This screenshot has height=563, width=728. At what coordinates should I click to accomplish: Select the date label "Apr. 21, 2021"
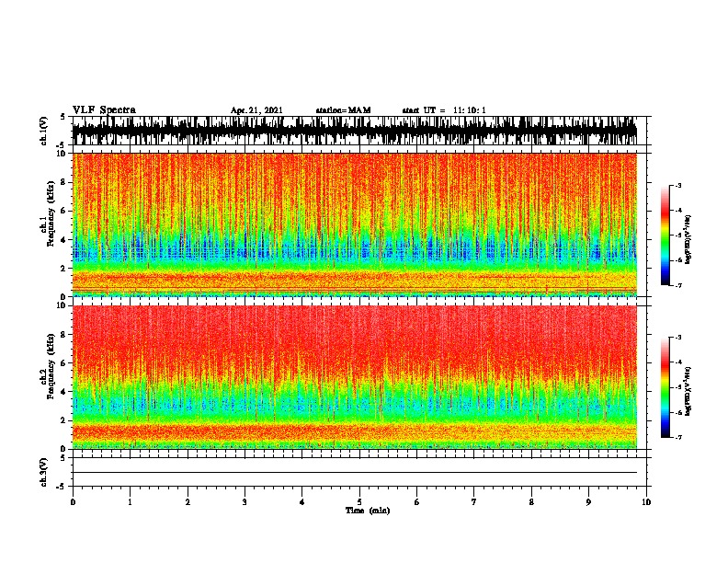(256, 110)
